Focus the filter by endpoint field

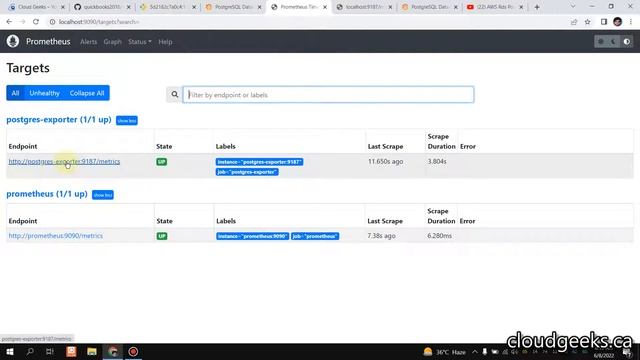[x=328, y=95]
